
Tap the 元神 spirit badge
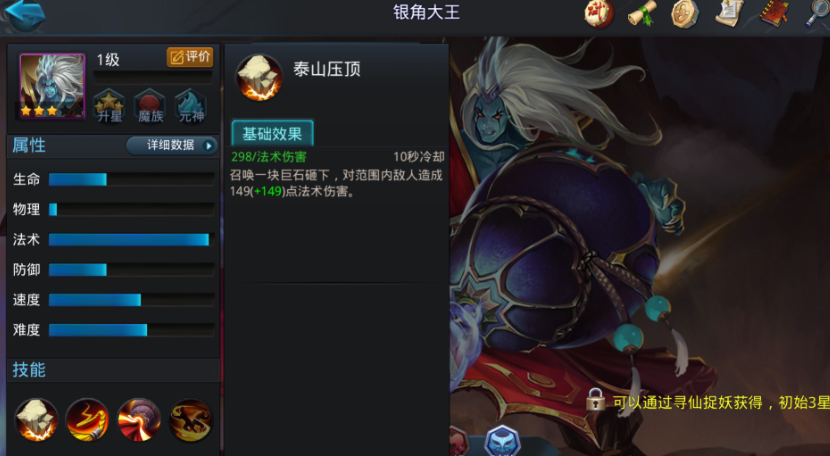tap(191, 106)
